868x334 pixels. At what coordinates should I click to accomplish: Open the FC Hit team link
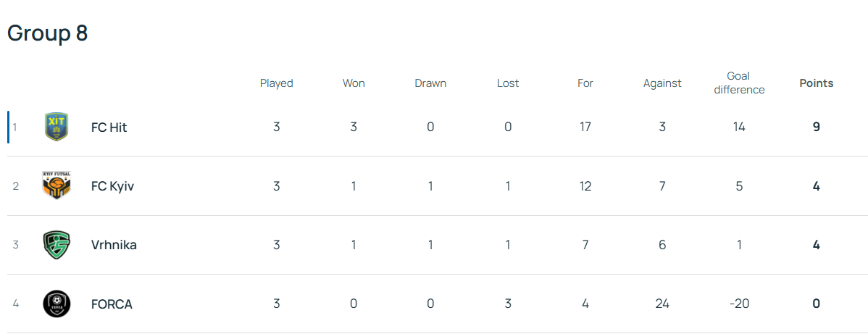(x=109, y=128)
